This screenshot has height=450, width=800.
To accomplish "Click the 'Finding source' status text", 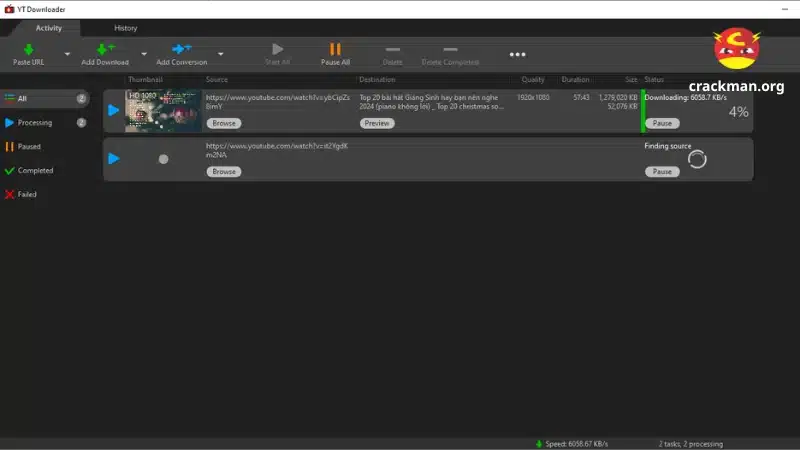I will click(667, 146).
